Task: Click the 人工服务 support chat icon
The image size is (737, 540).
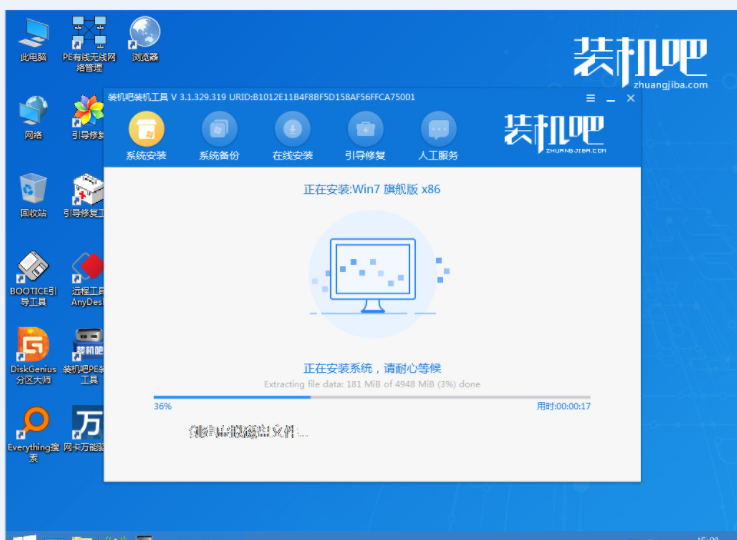Action: 438,134
